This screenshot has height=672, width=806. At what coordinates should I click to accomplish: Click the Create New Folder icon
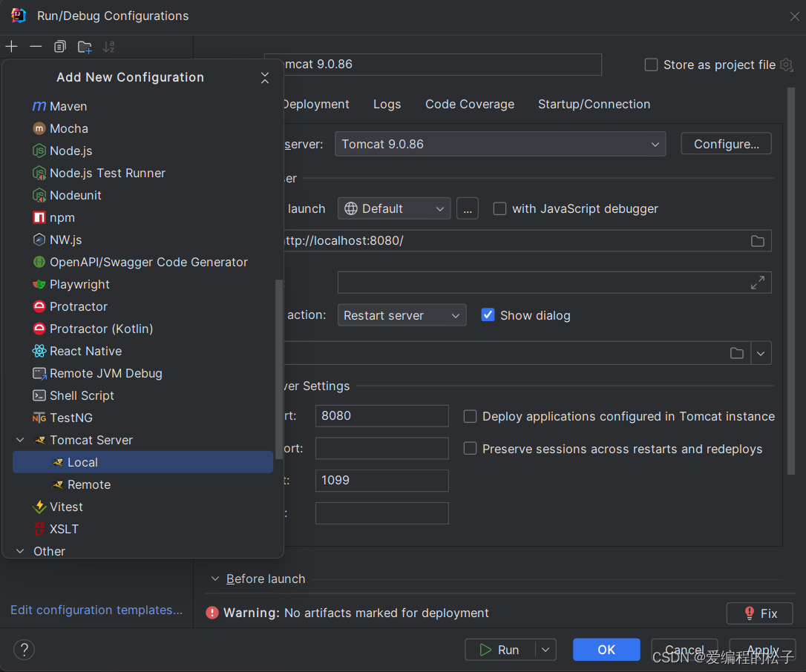click(85, 47)
